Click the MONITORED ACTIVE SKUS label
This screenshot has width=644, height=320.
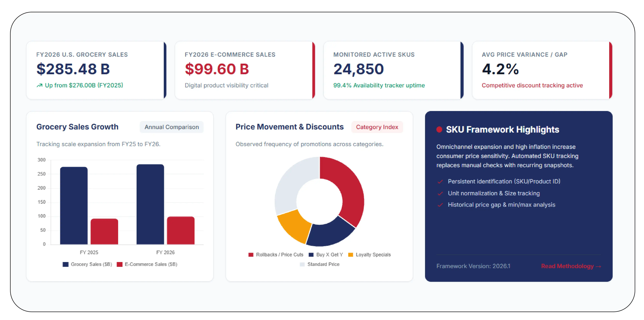tap(374, 55)
